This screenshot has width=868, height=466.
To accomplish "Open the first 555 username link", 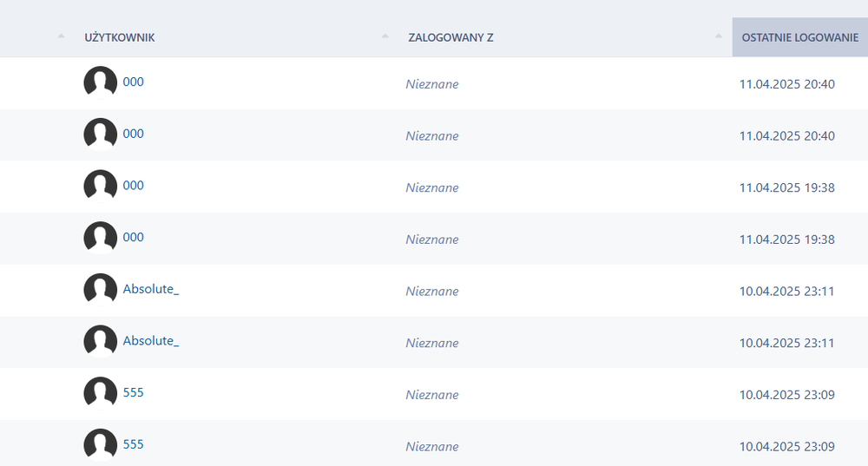I will coord(134,392).
